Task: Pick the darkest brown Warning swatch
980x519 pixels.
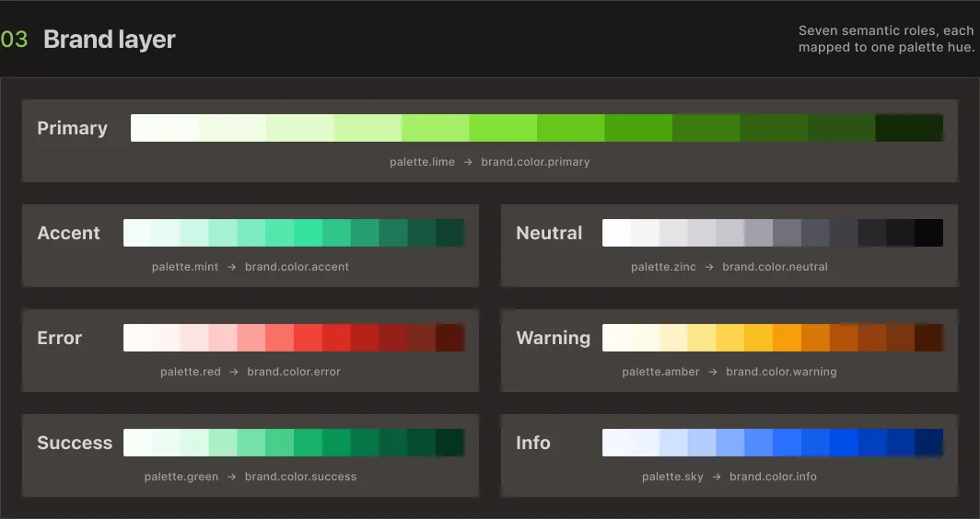Action: pyautogui.click(x=928, y=338)
